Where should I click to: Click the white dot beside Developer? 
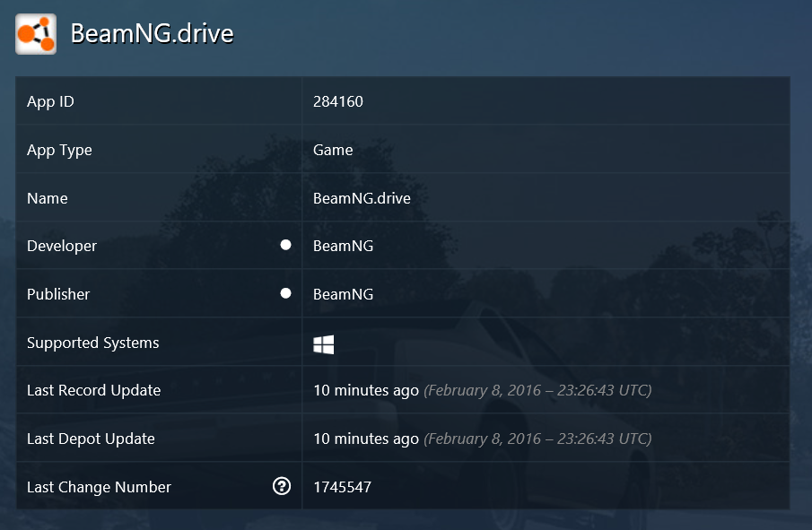[x=285, y=245]
